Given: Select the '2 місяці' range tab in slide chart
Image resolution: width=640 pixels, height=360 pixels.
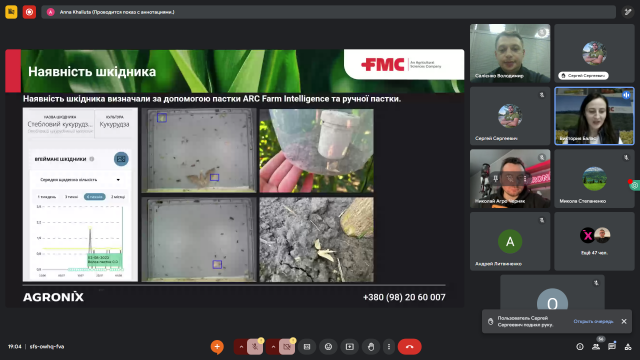Looking at the screenshot, I should pyautogui.click(x=118, y=197).
